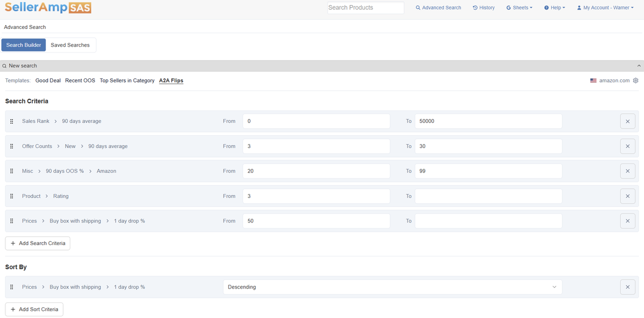Click Product Rating From field
This screenshot has width=644, height=318.
point(316,196)
